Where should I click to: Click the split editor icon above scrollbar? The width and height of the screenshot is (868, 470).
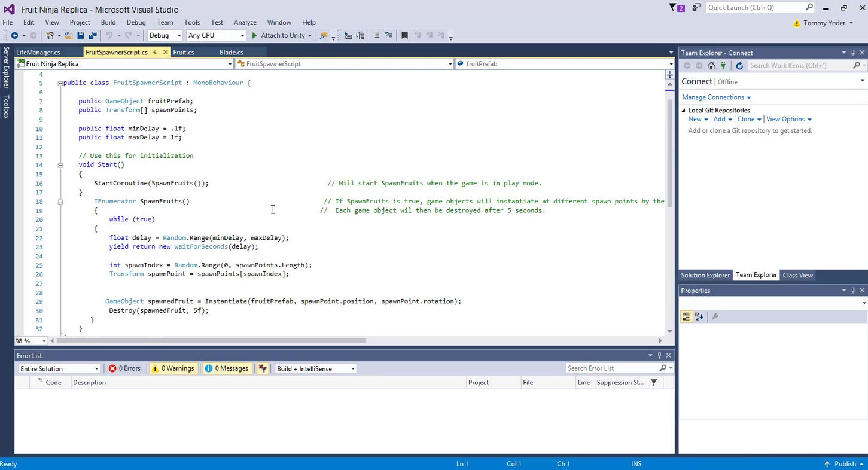669,74
